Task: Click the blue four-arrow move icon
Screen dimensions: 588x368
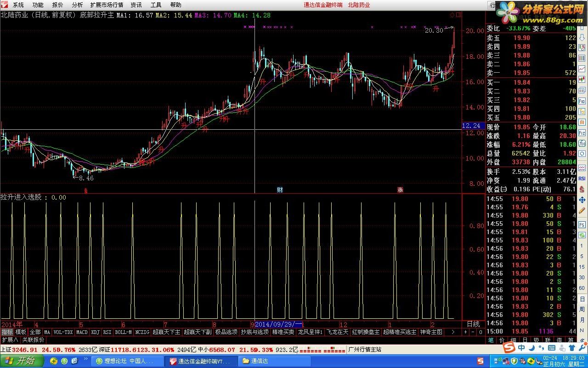Action: click(582, 200)
